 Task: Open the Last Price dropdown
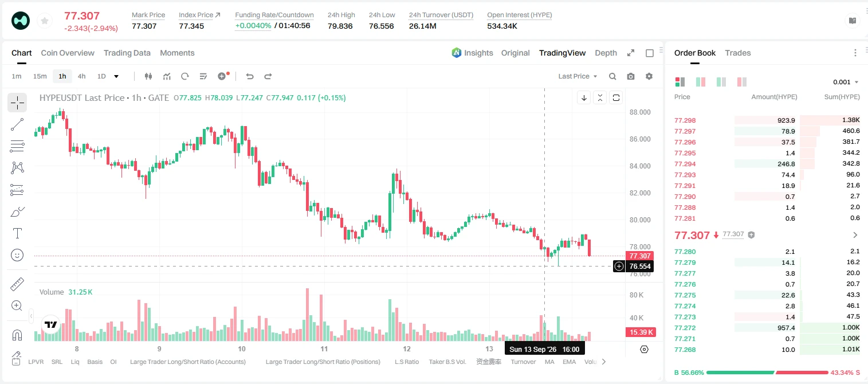click(578, 76)
